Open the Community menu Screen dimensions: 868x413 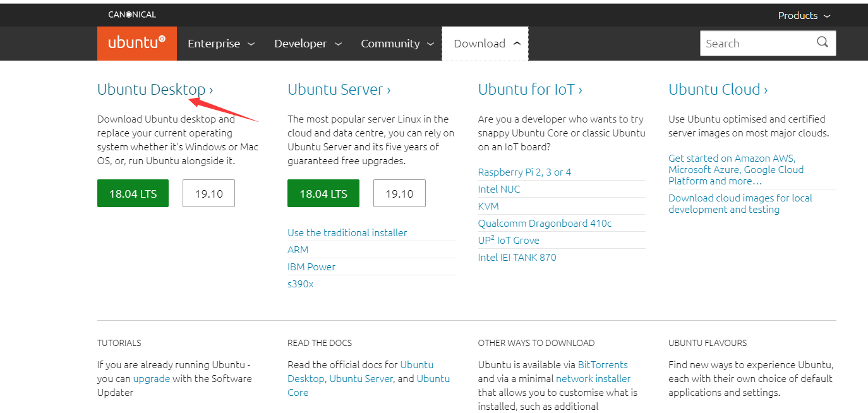coord(397,44)
